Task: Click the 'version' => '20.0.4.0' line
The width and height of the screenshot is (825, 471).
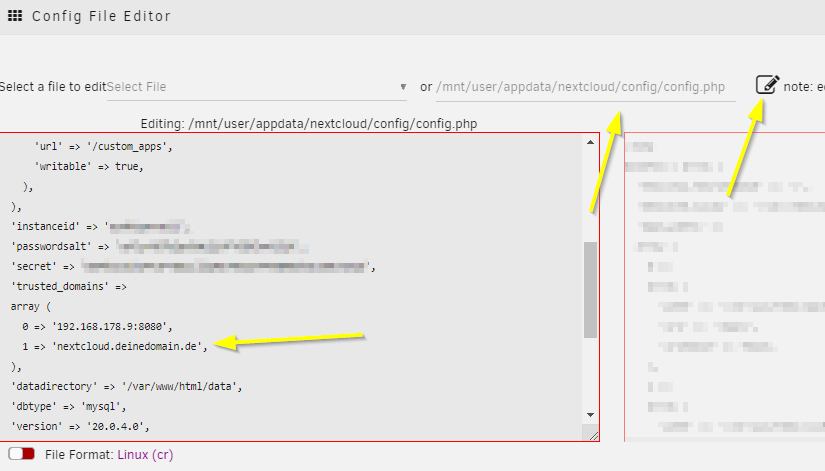Action: (x=80, y=426)
